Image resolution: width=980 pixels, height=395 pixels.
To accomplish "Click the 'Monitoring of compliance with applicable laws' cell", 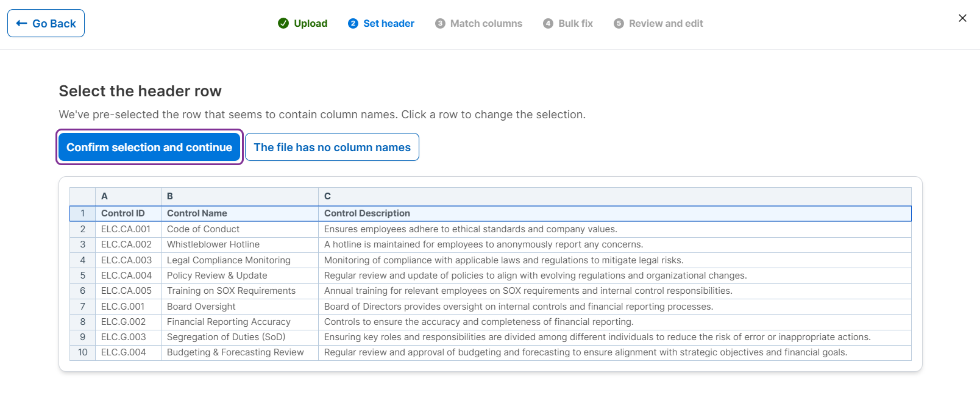I will [x=615, y=260].
